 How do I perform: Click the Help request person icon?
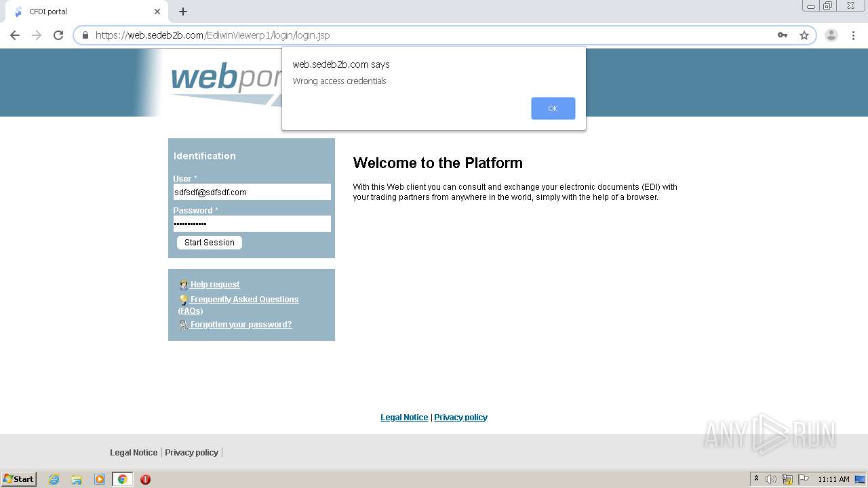click(184, 285)
